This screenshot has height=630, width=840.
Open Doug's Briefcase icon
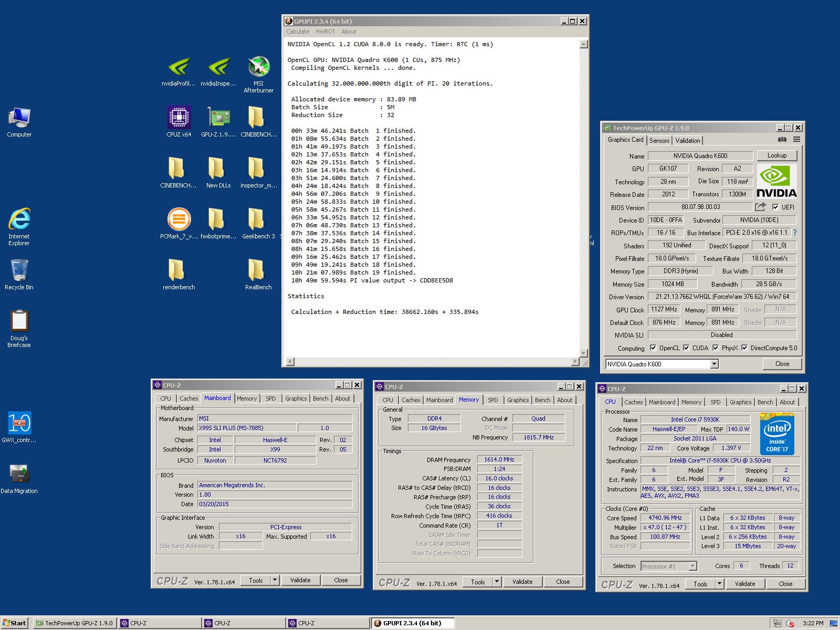click(x=19, y=328)
